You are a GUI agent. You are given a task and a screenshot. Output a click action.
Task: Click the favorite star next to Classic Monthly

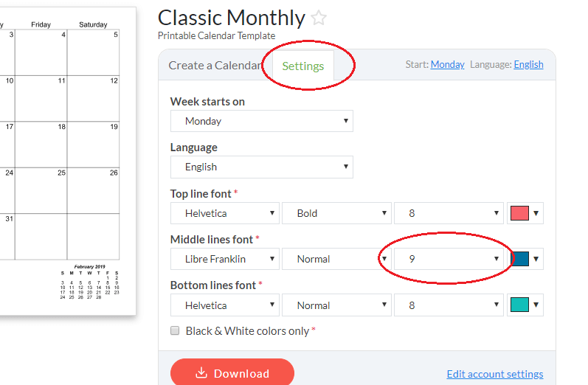(319, 18)
